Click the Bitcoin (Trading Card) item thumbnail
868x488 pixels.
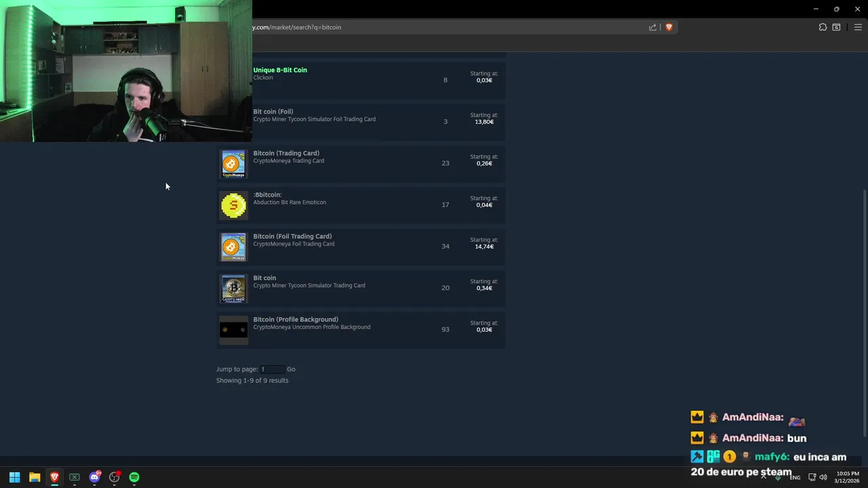coord(233,164)
